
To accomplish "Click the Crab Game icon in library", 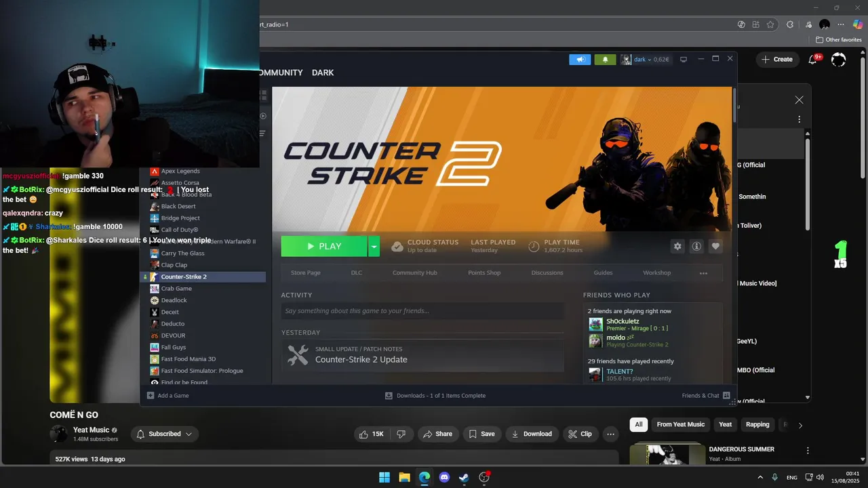I will [155, 288].
